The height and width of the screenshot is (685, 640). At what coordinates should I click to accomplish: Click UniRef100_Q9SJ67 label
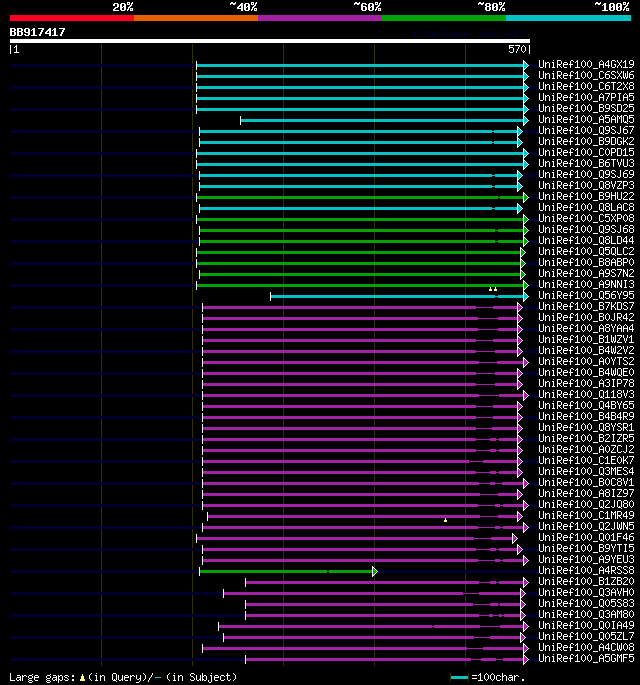(586, 130)
